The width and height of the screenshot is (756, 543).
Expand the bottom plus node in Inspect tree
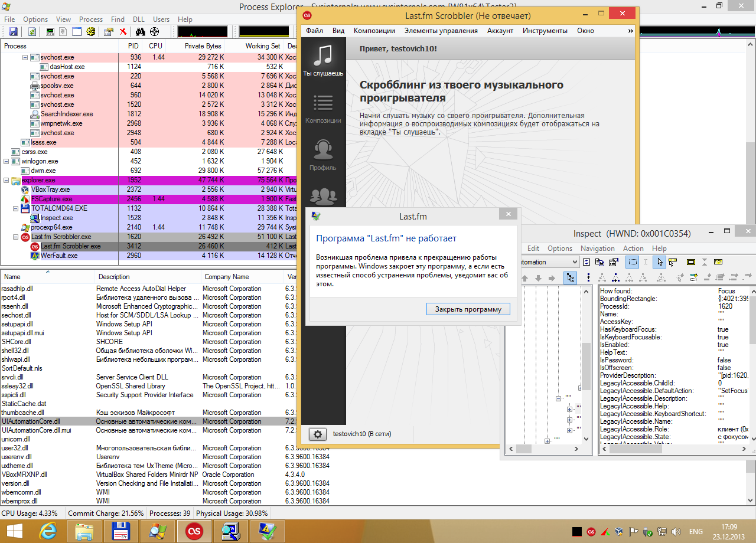pyautogui.click(x=548, y=440)
